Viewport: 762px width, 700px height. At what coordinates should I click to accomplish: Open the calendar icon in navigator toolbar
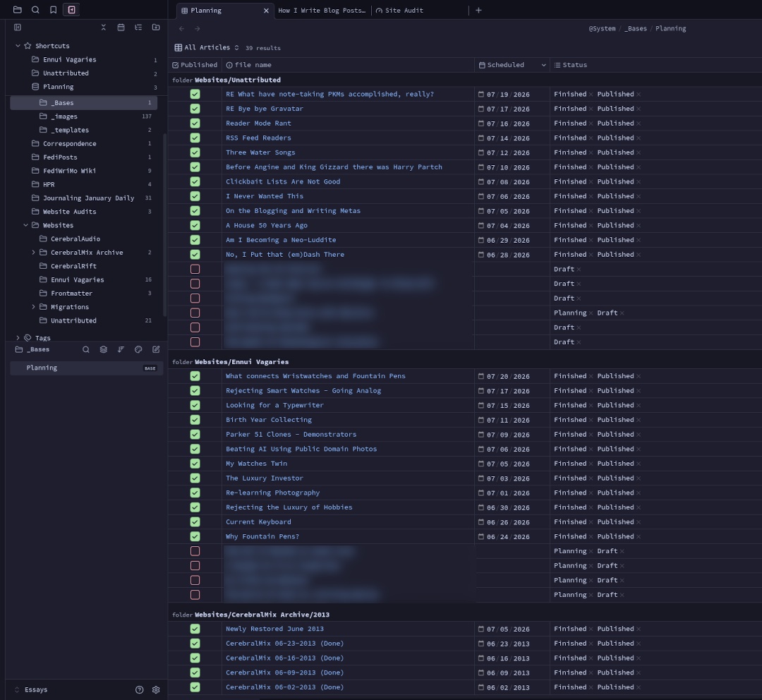121,28
